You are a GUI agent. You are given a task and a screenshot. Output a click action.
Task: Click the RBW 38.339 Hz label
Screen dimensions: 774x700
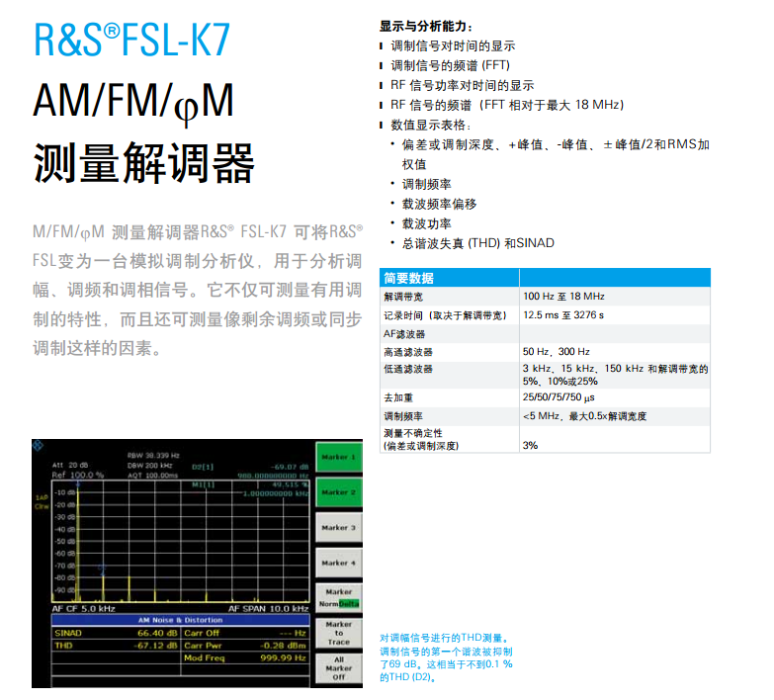click(153, 455)
